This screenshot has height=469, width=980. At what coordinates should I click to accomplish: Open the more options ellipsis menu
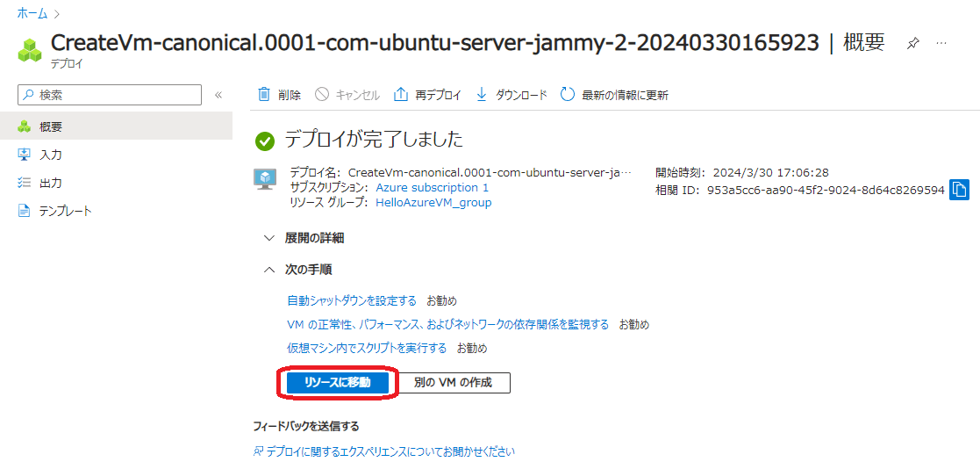tap(941, 43)
